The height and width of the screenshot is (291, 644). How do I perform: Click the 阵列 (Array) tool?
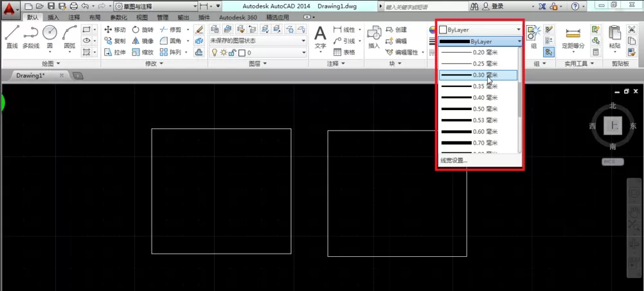170,52
